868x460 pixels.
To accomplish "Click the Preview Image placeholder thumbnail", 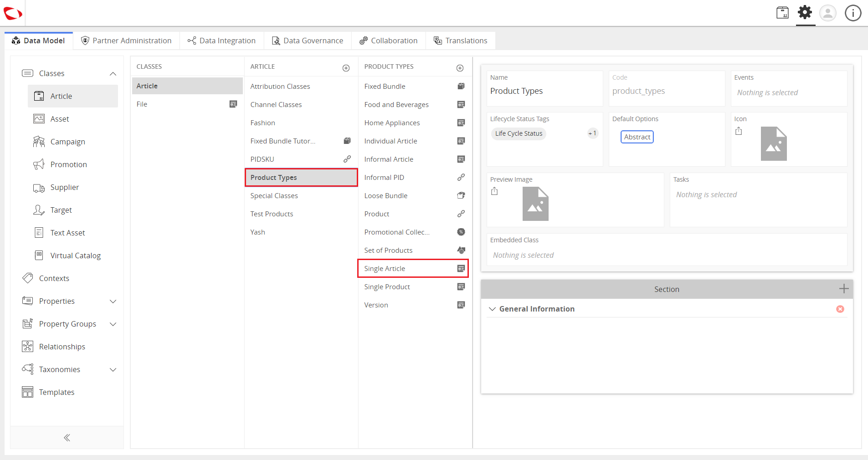I will pyautogui.click(x=535, y=204).
